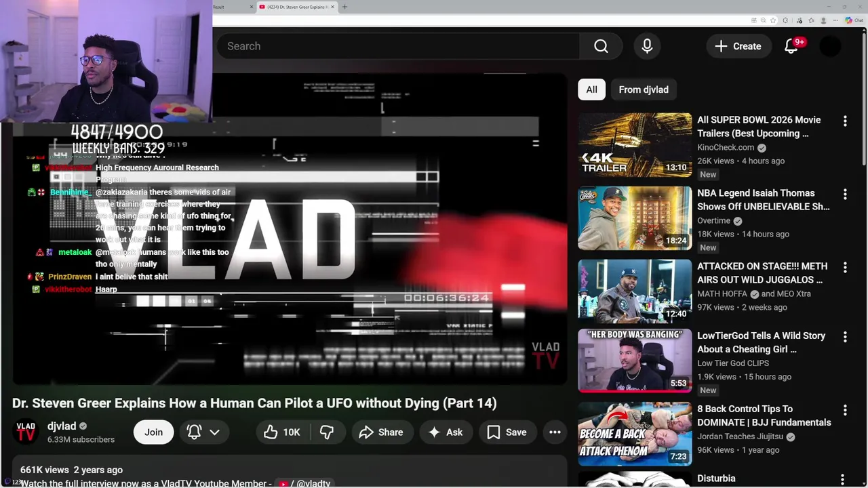Join the djvlad channel membership
The image size is (868, 488).
pyautogui.click(x=153, y=432)
